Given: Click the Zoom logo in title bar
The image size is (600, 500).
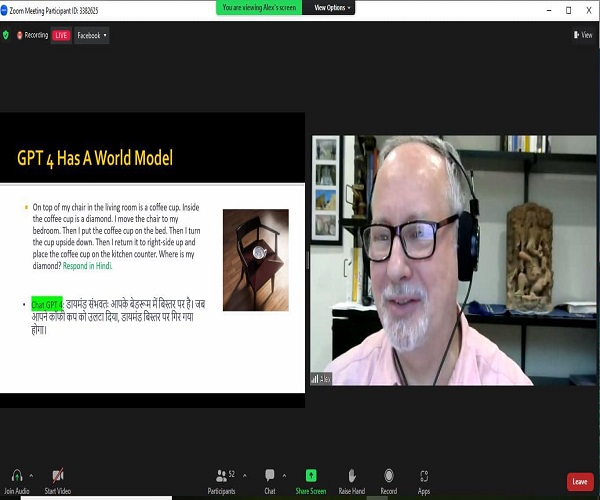Looking at the screenshot, I should [5, 7].
